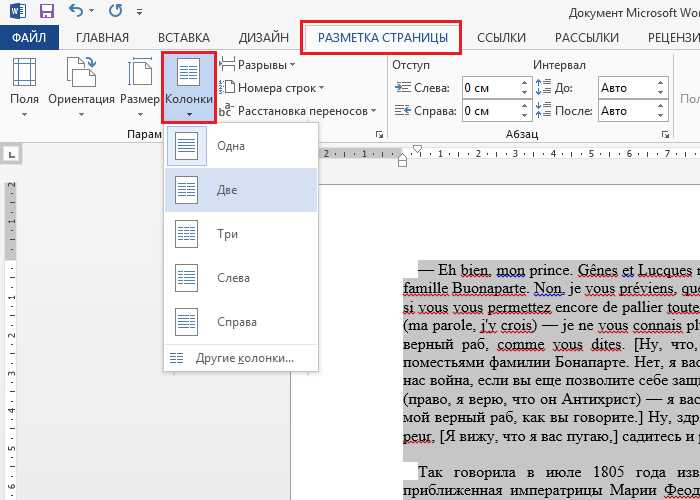This screenshot has width=700, height=500.
Task: Click the Справа indent input field
Action: coord(490,111)
